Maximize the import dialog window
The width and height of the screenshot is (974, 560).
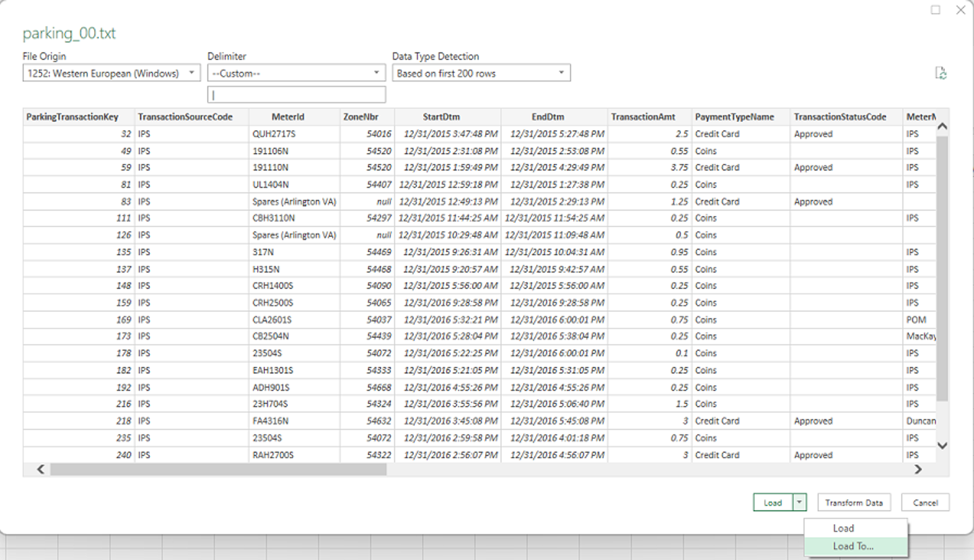(935, 10)
